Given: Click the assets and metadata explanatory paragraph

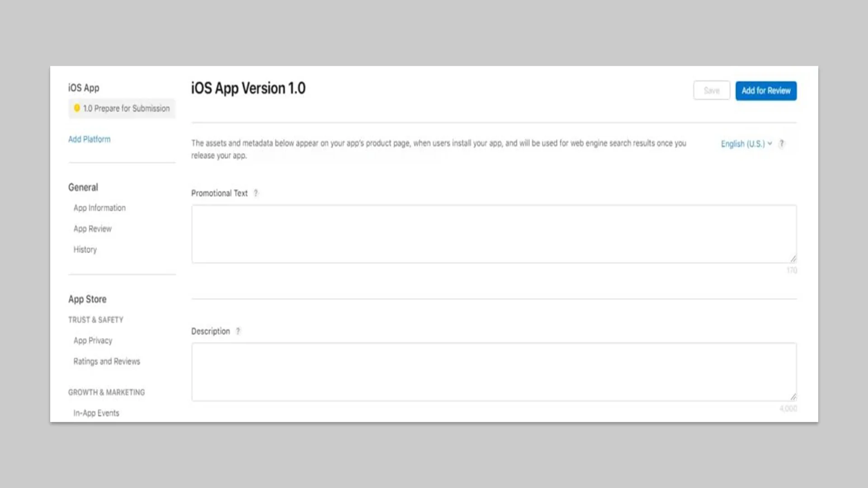Looking at the screenshot, I should (x=439, y=149).
